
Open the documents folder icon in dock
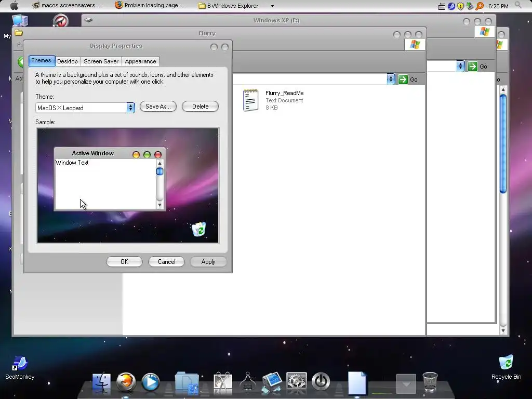pyautogui.click(x=187, y=383)
